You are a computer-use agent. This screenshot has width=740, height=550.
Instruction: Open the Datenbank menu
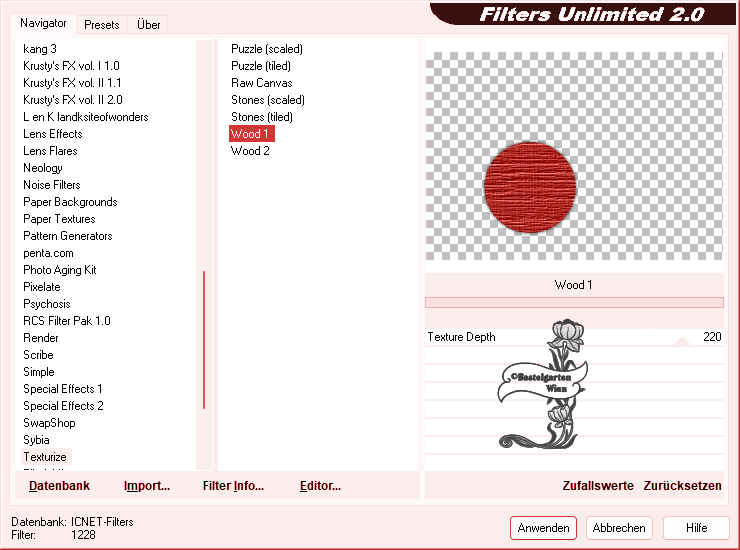pos(59,486)
